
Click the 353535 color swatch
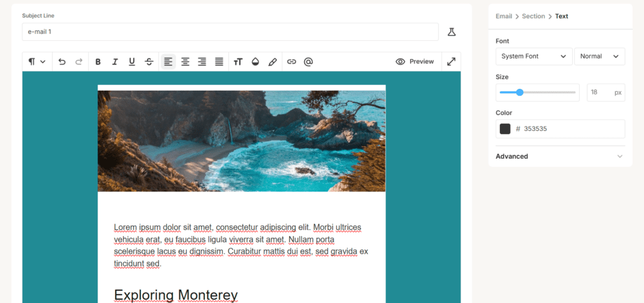pos(505,129)
